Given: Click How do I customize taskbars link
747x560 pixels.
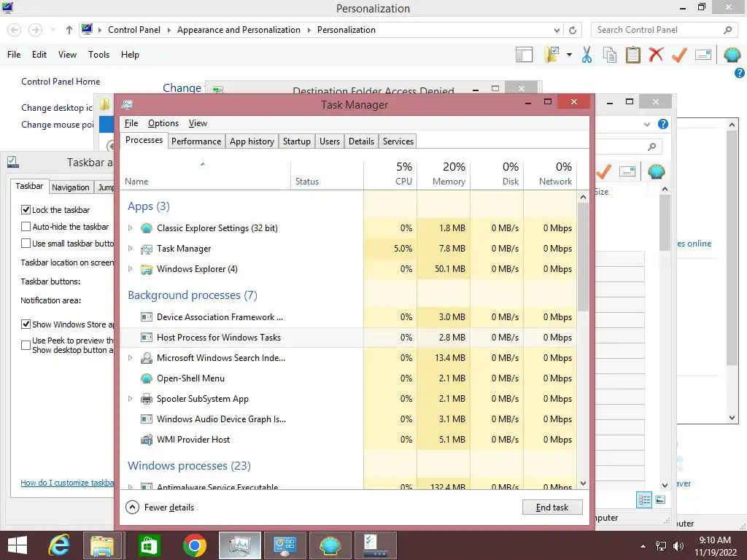Looking at the screenshot, I should pos(67,483).
